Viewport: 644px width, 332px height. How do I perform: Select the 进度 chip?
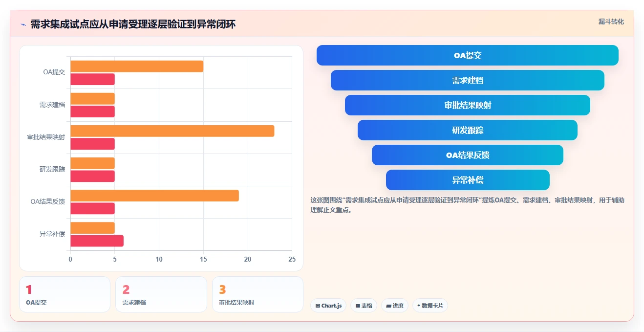pyautogui.click(x=395, y=306)
